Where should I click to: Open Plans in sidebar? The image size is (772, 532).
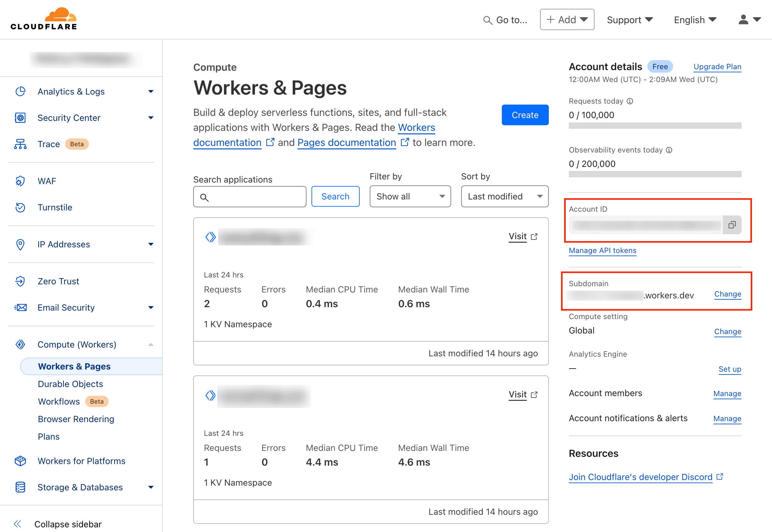point(49,437)
